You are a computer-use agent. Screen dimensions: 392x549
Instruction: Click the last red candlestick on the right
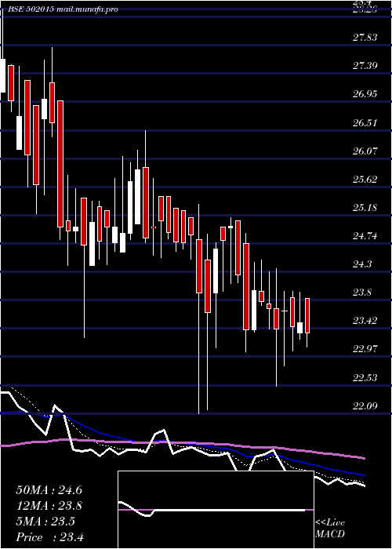coord(307,315)
